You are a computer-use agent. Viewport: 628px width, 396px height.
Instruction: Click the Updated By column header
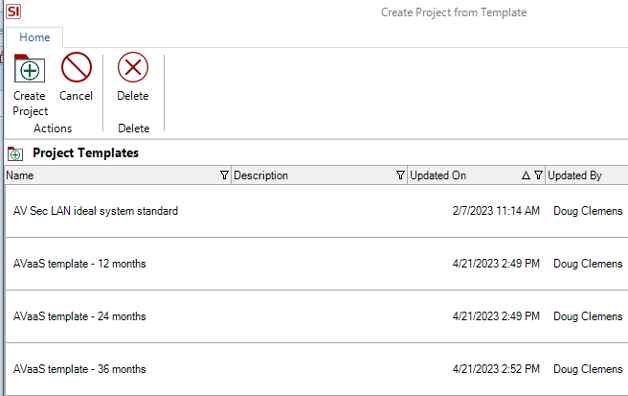coord(587,175)
